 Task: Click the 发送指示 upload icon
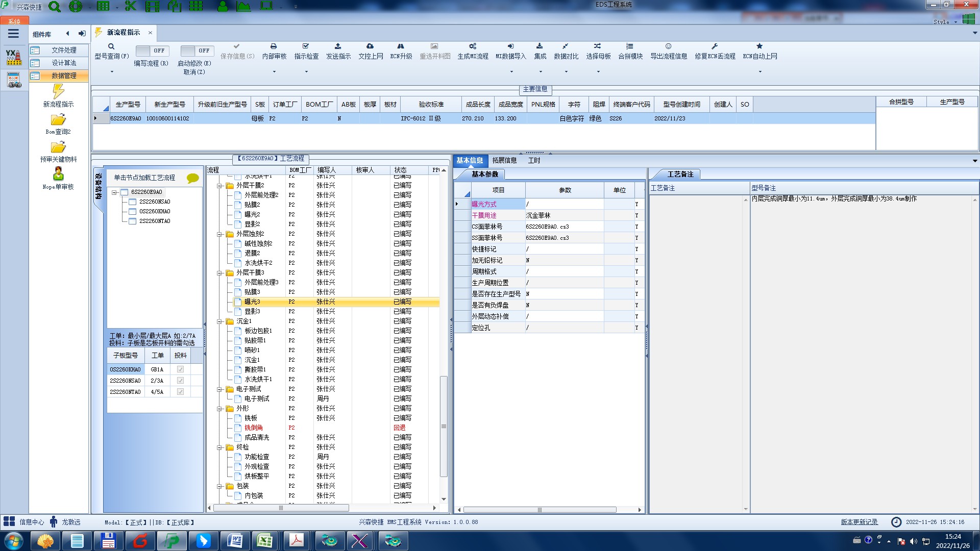coord(338,46)
